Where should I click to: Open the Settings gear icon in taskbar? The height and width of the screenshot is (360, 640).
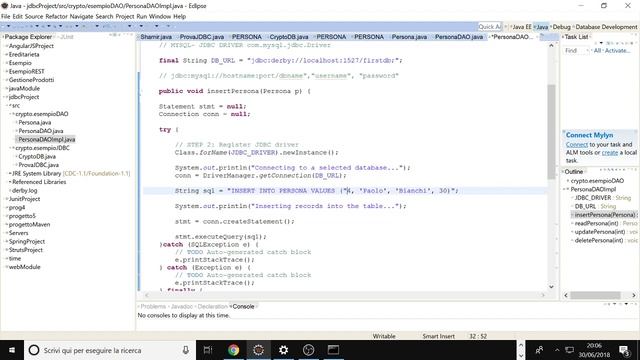(x=283, y=350)
